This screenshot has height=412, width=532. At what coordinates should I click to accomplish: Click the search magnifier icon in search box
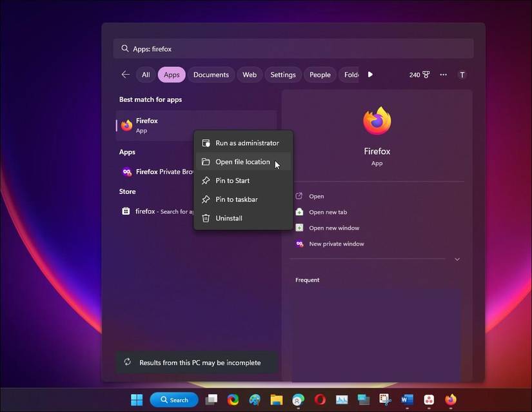[125, 48]
